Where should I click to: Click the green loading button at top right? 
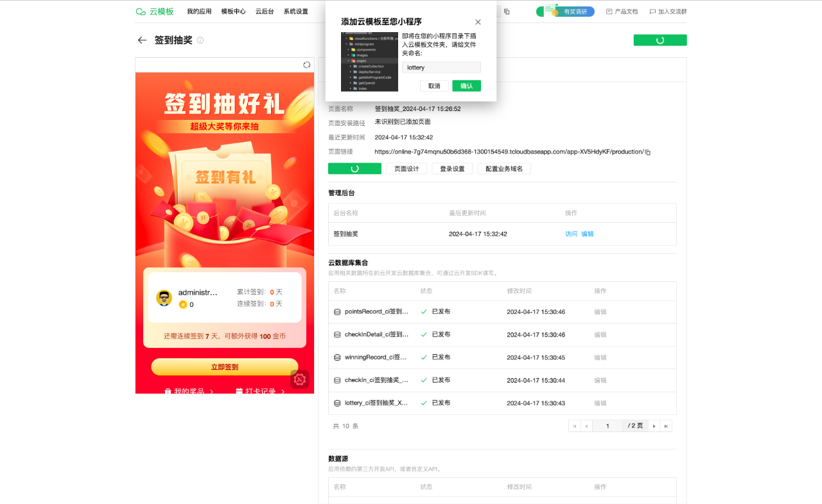(x=660, y=40)
